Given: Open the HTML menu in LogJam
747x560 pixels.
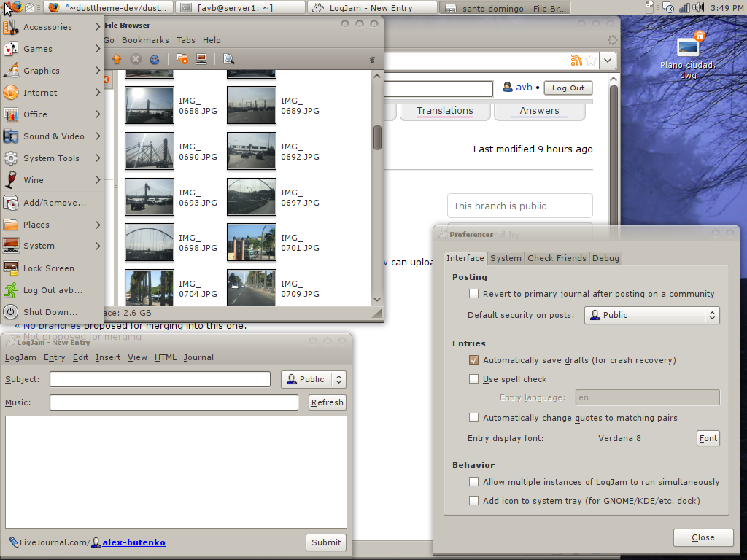Looking at the screenshot, I should [166, 357].
